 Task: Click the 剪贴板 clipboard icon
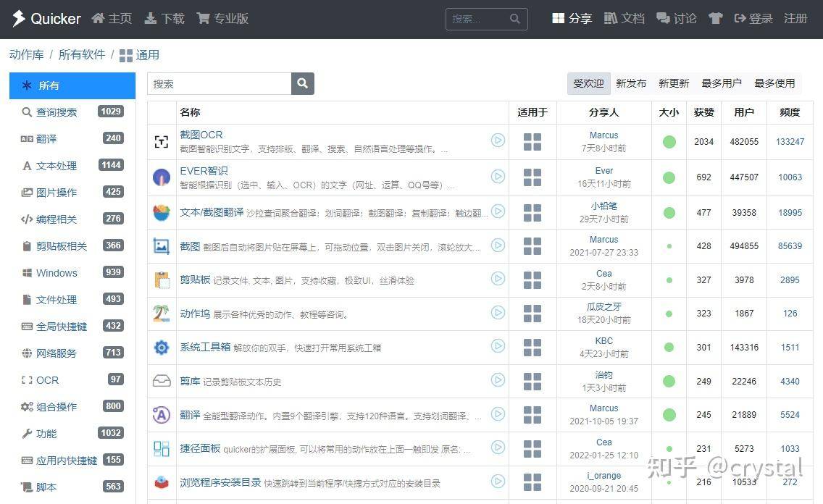click(162, 280)
